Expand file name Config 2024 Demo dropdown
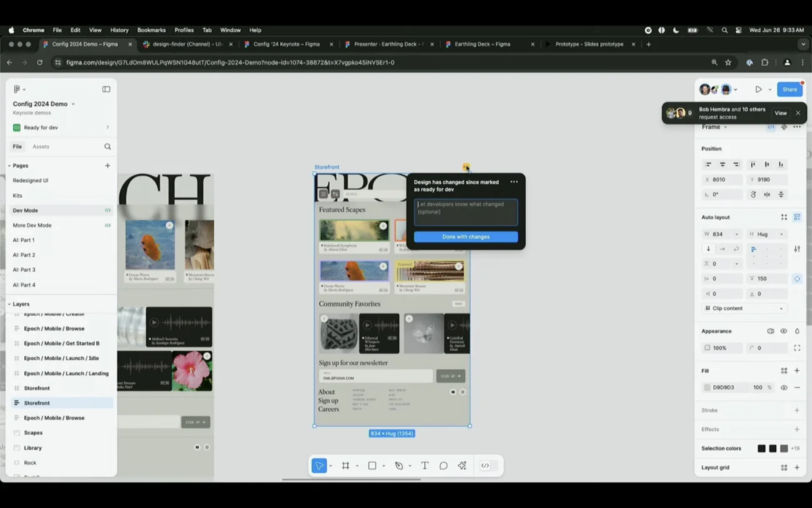Viewport: 812px width, 508px height. (73, 104)
